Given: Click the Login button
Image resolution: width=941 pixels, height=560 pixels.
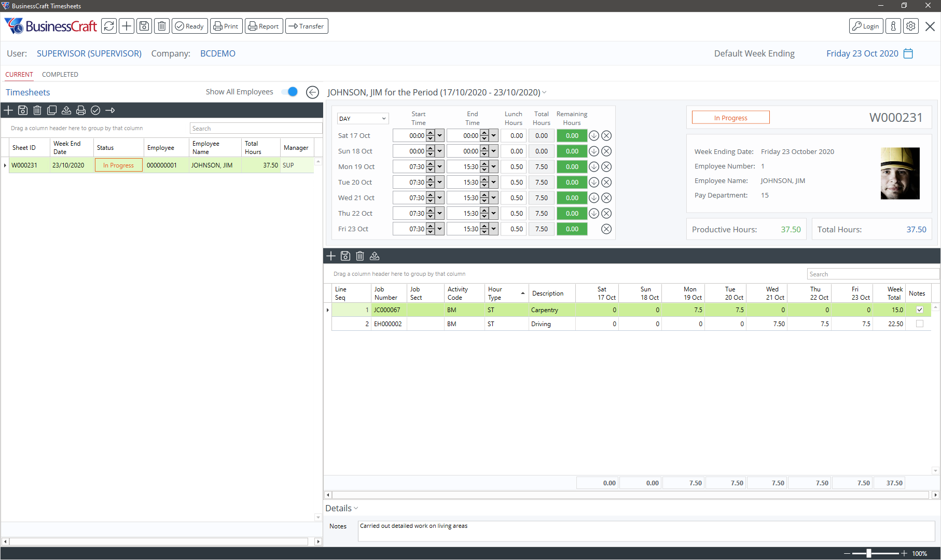Looking at the screenshot, I should [866, 26].
